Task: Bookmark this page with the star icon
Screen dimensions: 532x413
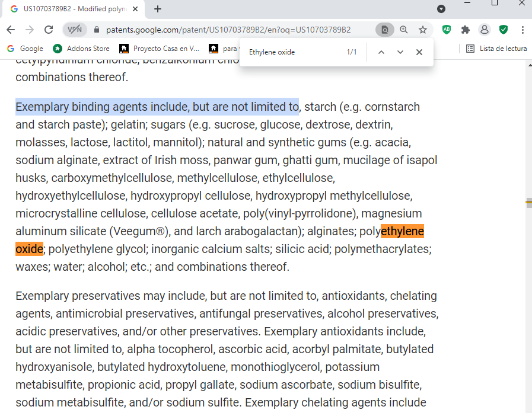Action: 423,30
